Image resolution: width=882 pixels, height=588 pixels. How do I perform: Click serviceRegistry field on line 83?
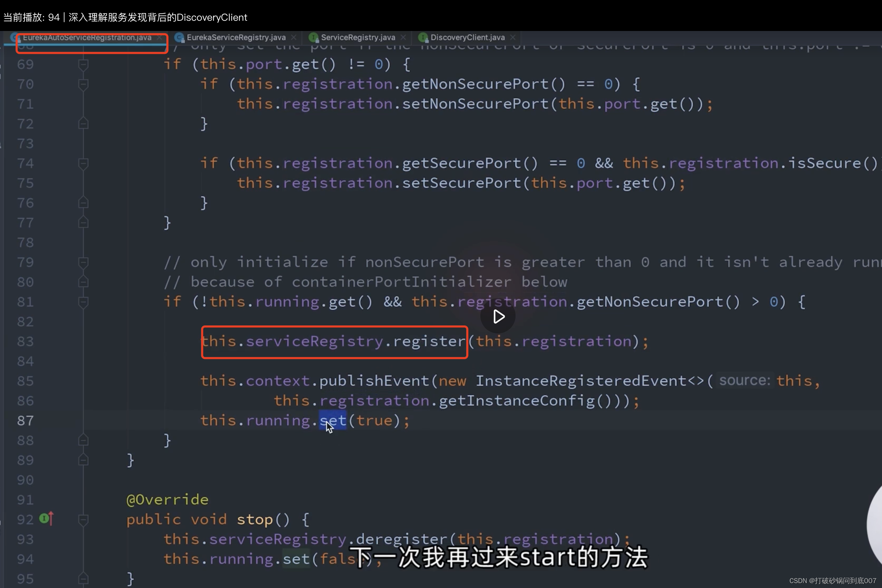315,341
